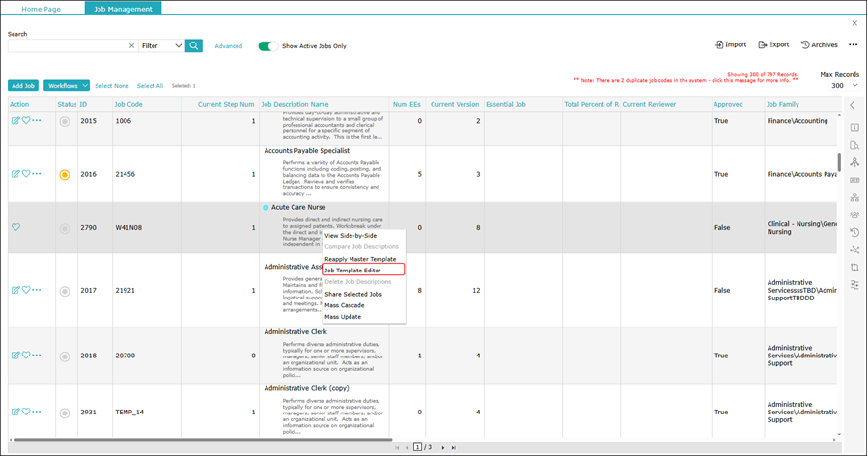Screen dimensions: 868x456
Task: Favorite job 2016 with the heart icon
Action: point(26,174)
